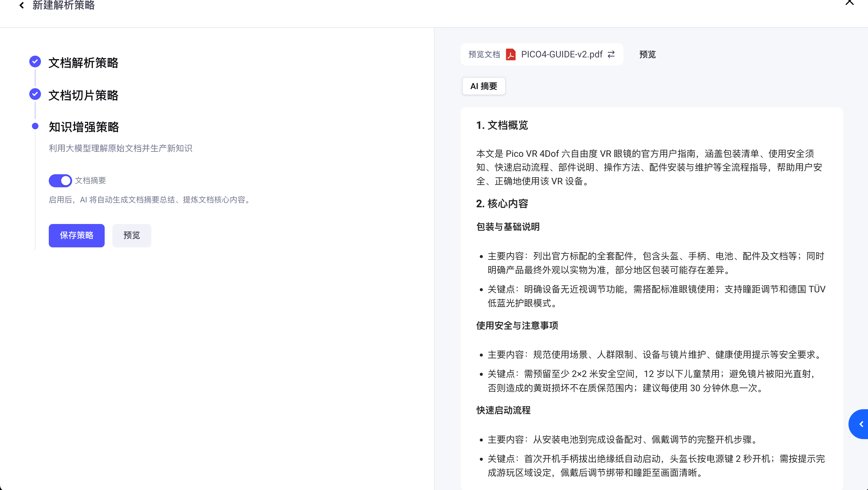The image size is (868, 490).
Task: Click the 知识增强策略 current step dot
Action: click(x=35, y=126)
